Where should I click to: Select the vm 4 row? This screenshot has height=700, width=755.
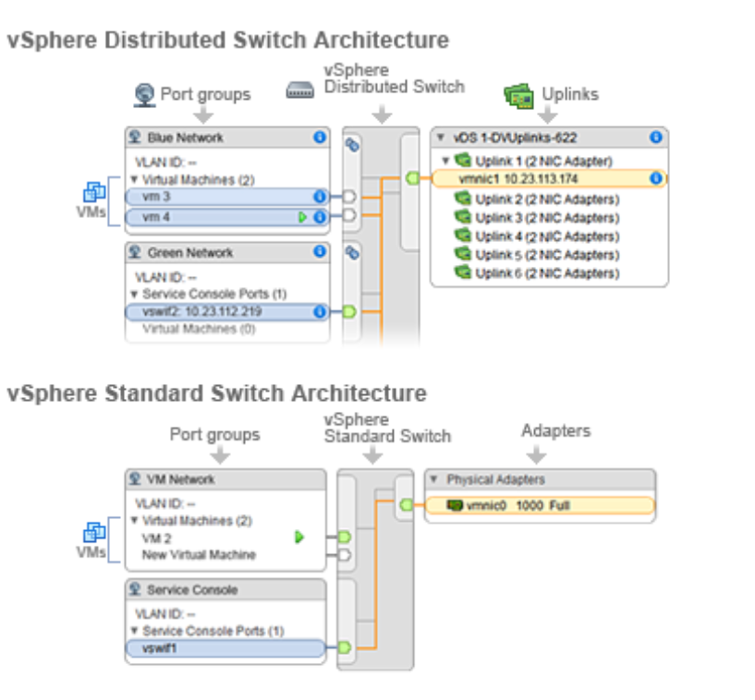[x=227, y=217]
